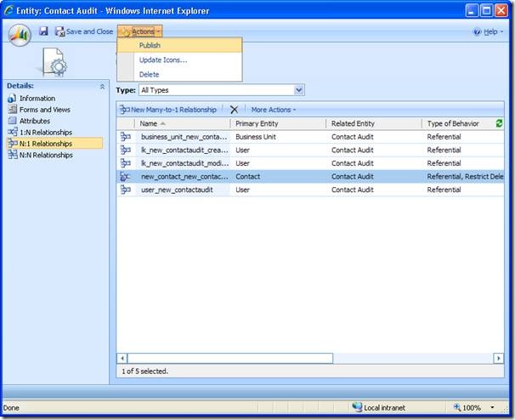Click New Many-to-1 Relationship button
This screenshot has width=515, height=420.
pyautogui.click(x=168, y=110)
